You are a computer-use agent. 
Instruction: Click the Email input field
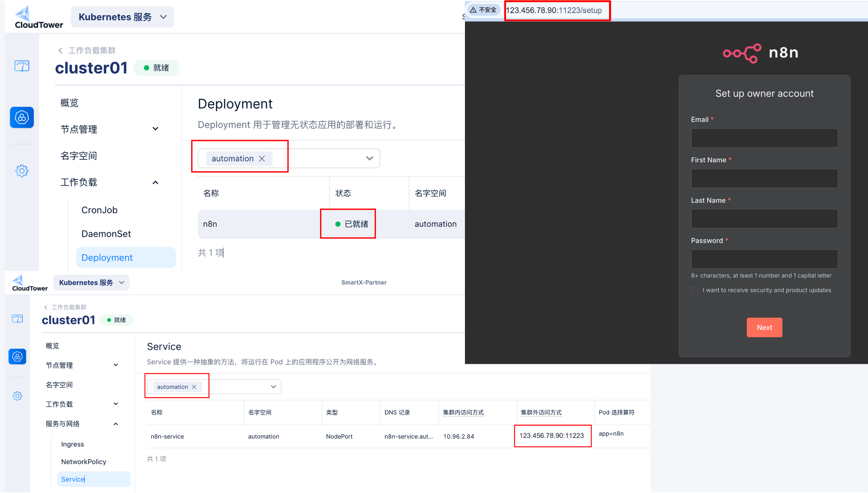(x=764, y=138)
